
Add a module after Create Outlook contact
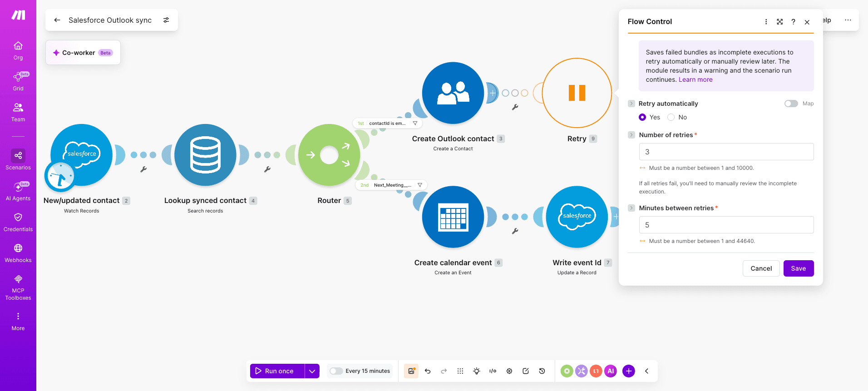(493, 93)
